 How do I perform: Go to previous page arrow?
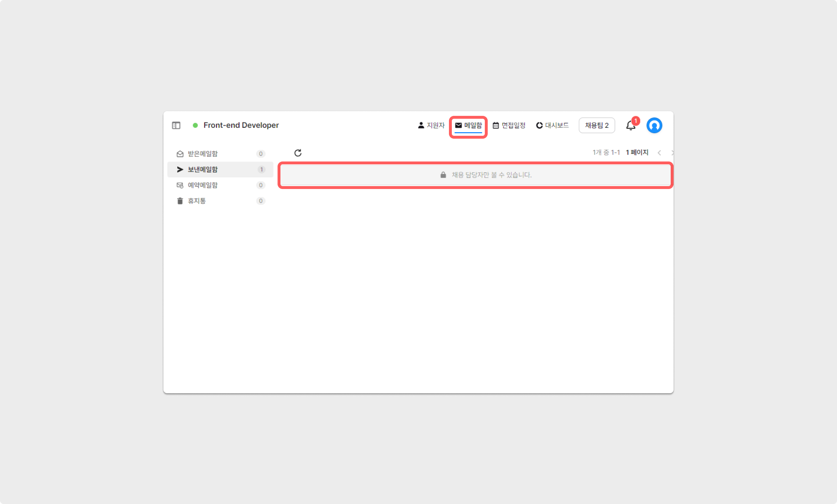click(x=659, y=153)
